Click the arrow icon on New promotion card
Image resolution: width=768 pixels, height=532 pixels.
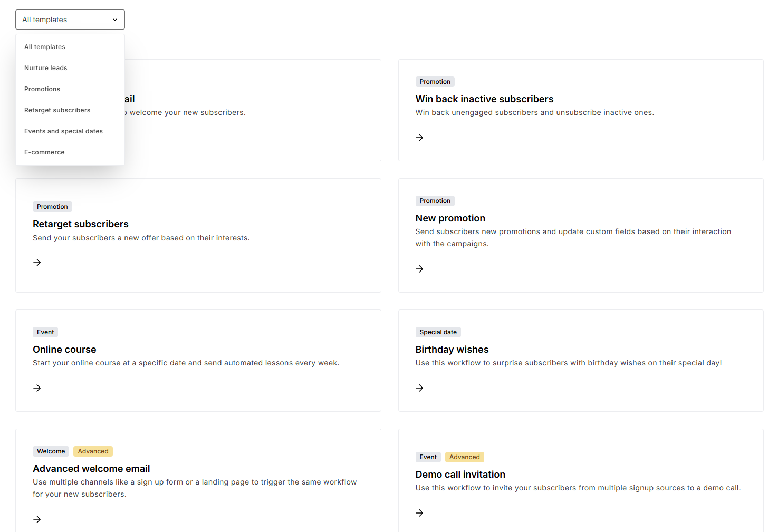tap(419, 268)
